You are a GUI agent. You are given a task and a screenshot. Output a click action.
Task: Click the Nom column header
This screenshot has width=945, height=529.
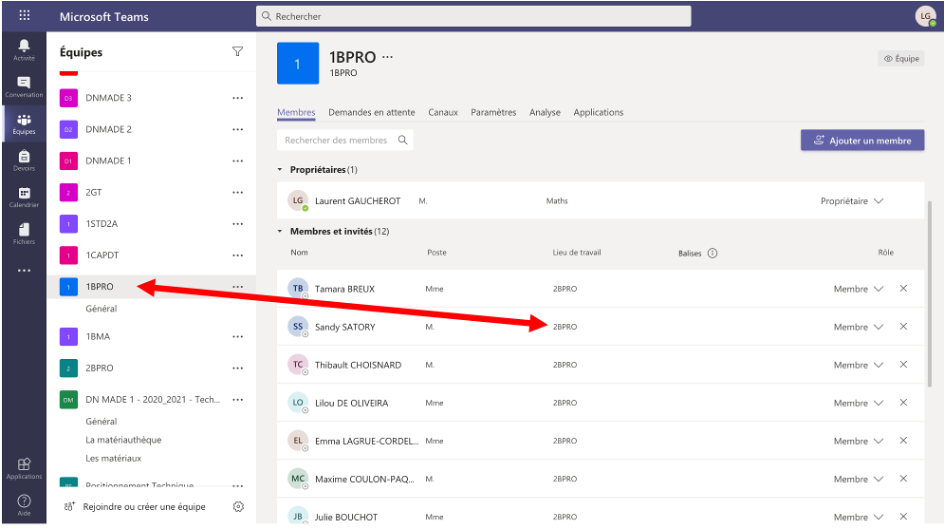[x=299, y=252]
